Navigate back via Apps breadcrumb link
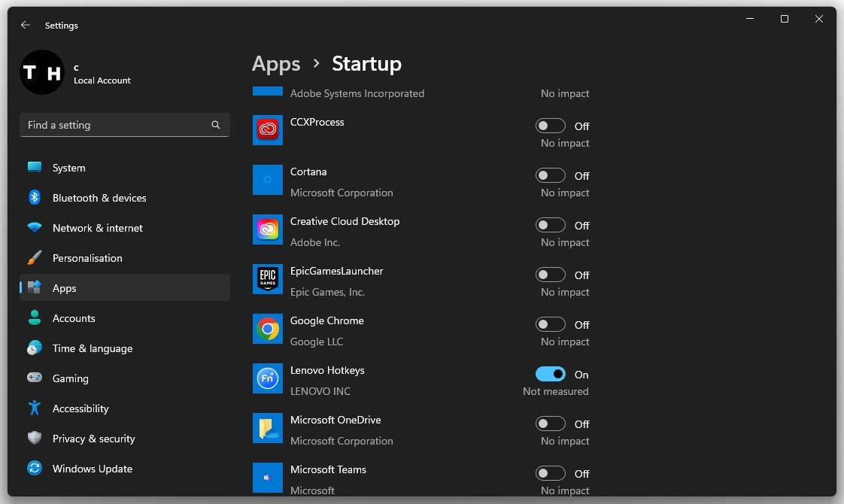The image size is (844, 504). pyautogui.click(x=276, y=64)
